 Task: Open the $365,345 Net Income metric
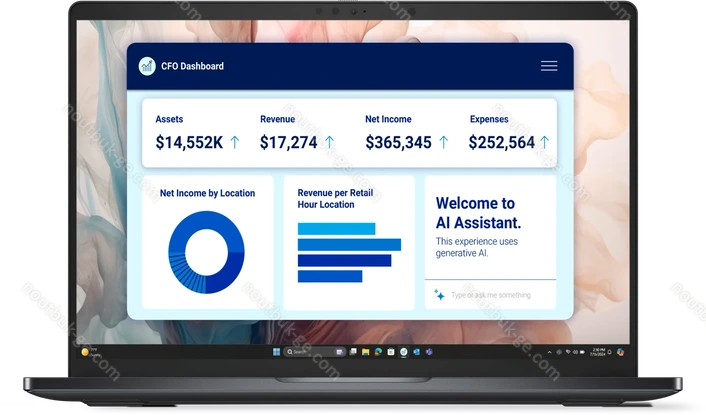(398, 142)
